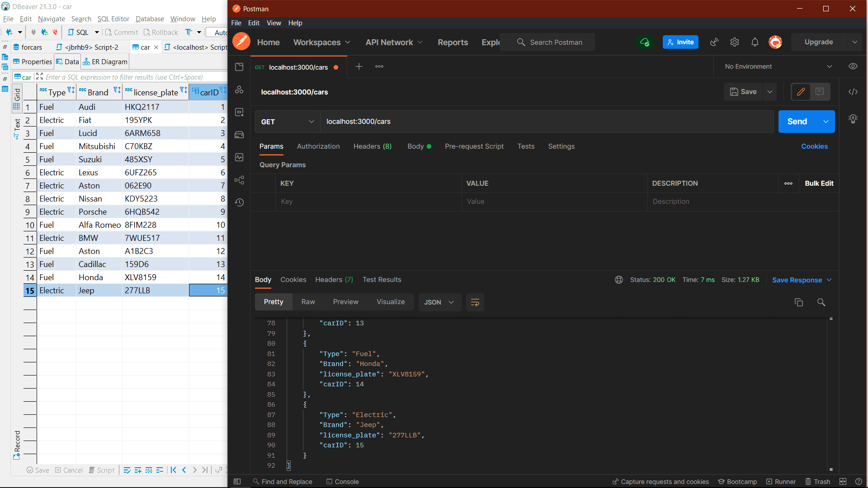This screenshot has height=488, width=868.
Task: Switch to comment mode icon
Action: pos(820,92)
